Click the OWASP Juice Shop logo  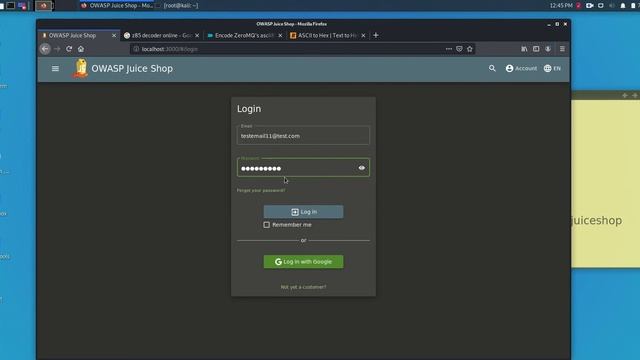(x=80, y=68)
